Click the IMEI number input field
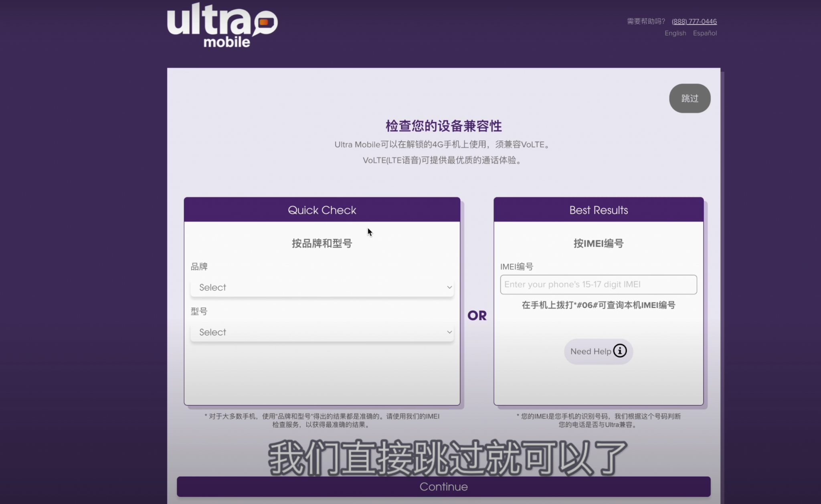Viewport: 821px width, 504px height. pos(599,284)
